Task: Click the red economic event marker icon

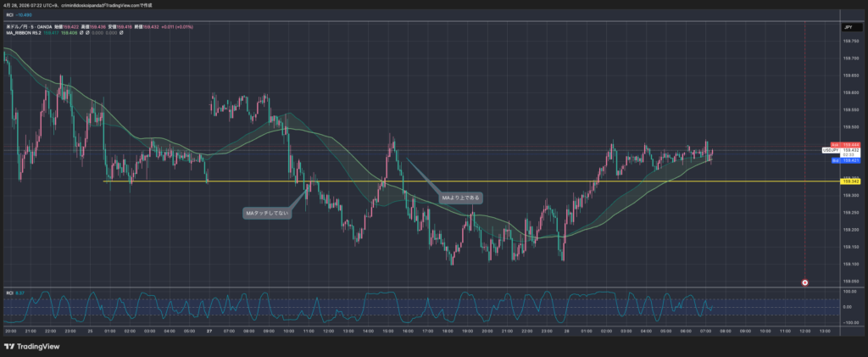Action: (x=804, y=282)
